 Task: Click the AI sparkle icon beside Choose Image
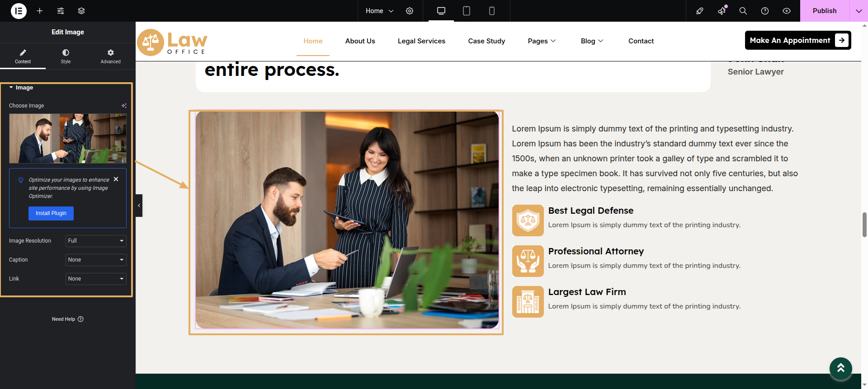[124, 106]
